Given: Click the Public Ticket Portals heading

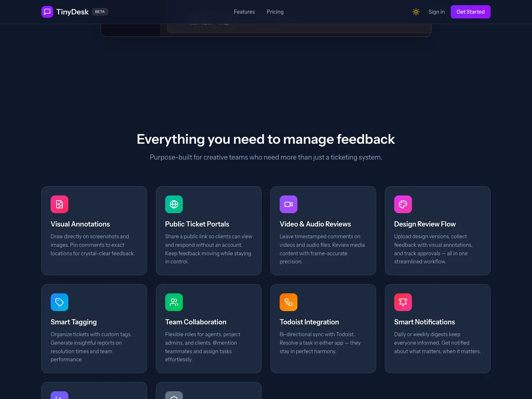Looking at the screenshot, I should (x=197, y=224).
